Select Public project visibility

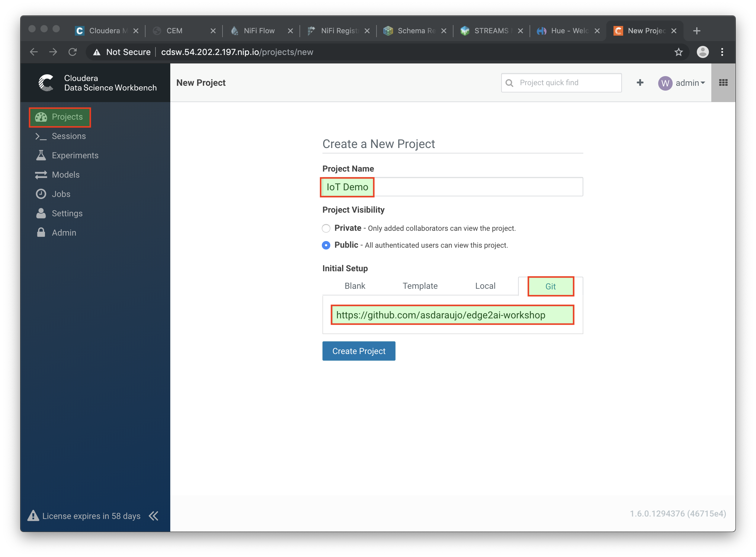click(x=326, y=246)
